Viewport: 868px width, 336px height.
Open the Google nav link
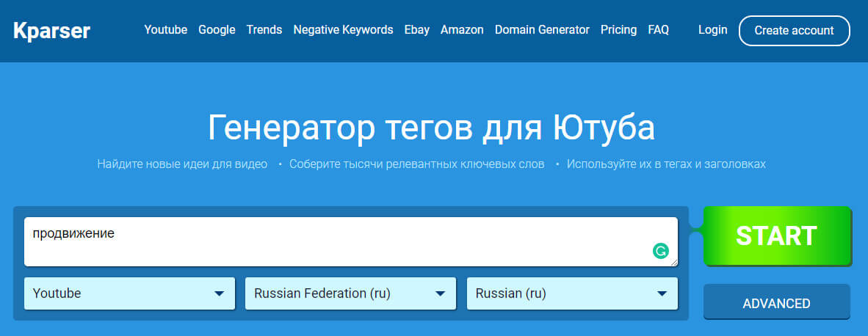click(217, 30)
